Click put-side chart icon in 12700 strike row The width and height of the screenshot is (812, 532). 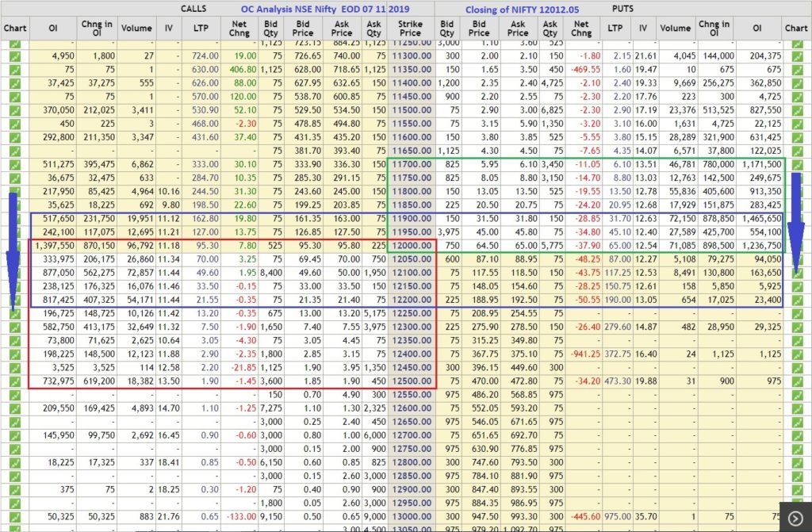click(796, 435)
